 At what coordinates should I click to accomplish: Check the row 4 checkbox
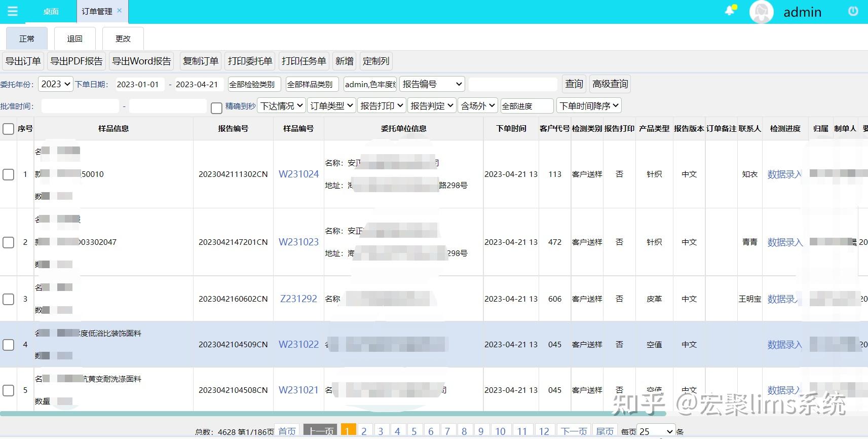coord(8,345)
